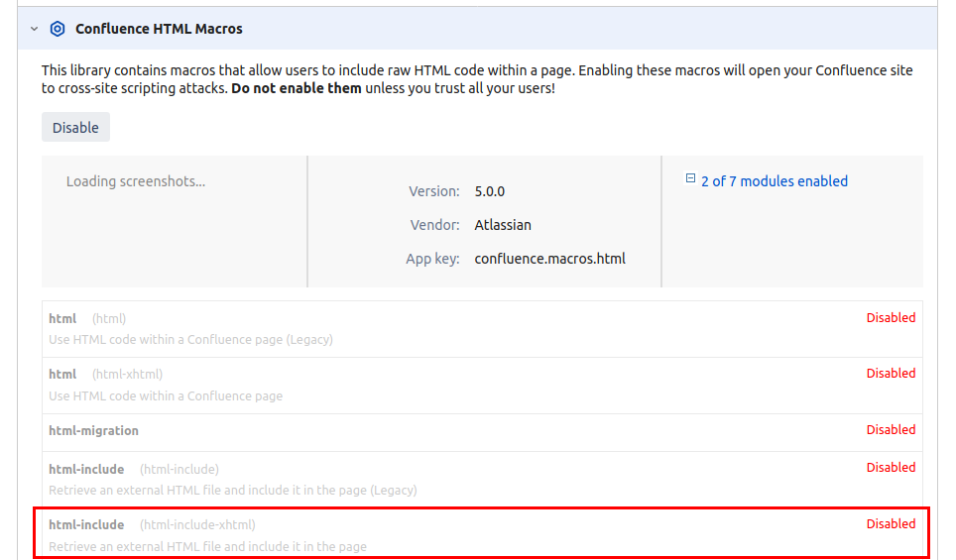This screenshot has width=956, height=560.
Task: Collapse modules list with the minus icon
Action: [690, 178]
